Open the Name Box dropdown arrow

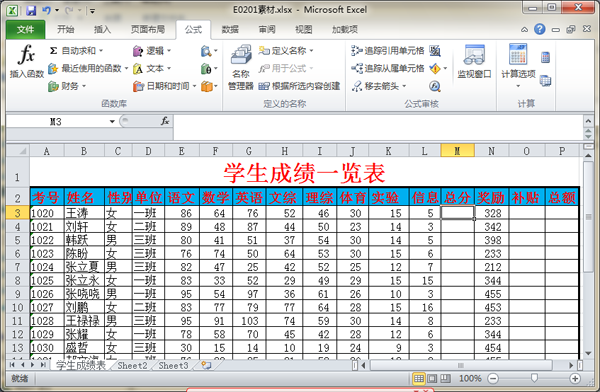112,122
